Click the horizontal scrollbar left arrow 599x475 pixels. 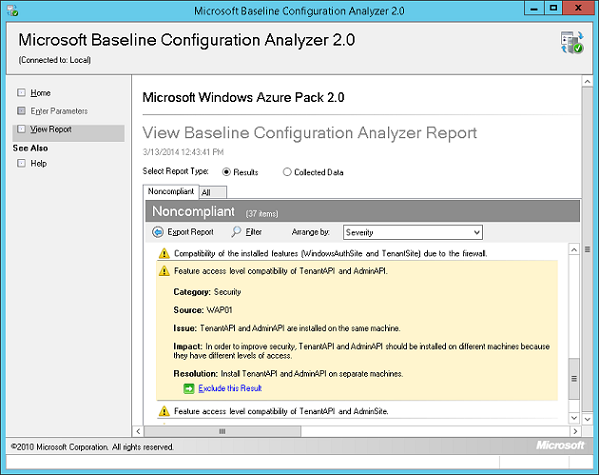tap(138, 431)
